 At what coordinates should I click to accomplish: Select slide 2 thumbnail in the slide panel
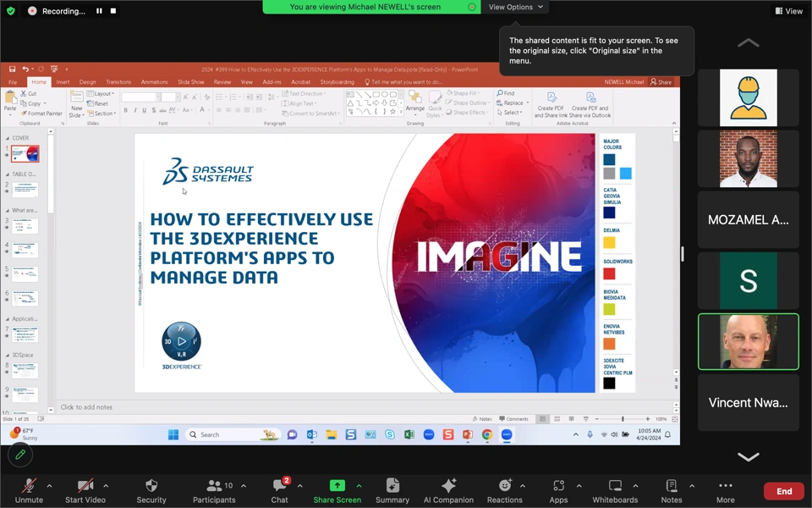(x=25, y=189)
